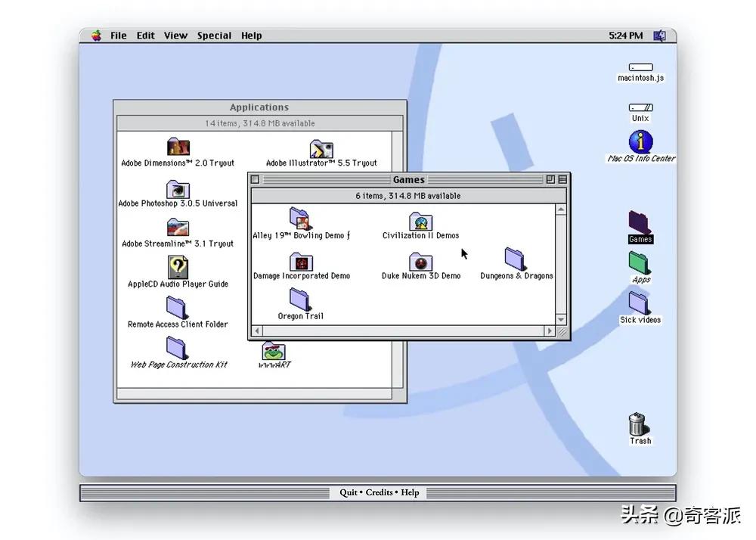Open the Special menu
The image size is (756, 540).
click(x=214, y=36)
